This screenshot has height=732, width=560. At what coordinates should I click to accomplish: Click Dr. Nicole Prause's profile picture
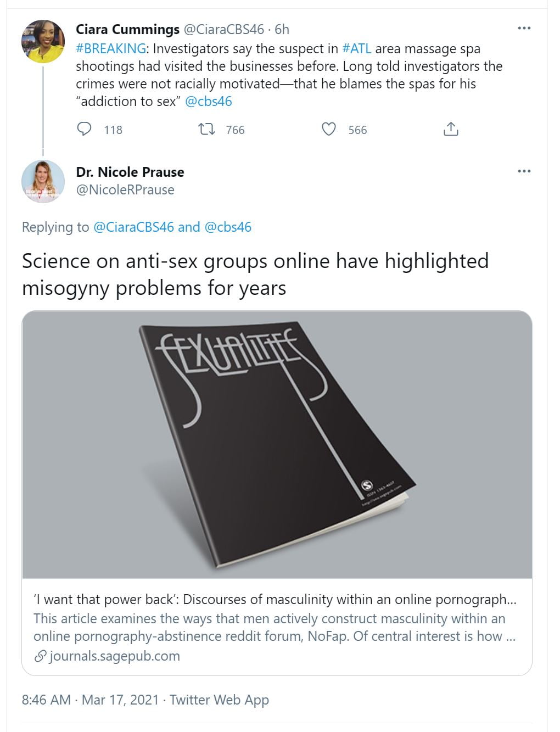(43, 181)
